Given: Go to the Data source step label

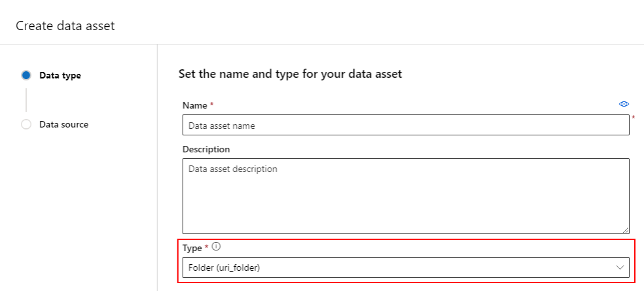Looking at the screenshot, I should click(63, 124).
